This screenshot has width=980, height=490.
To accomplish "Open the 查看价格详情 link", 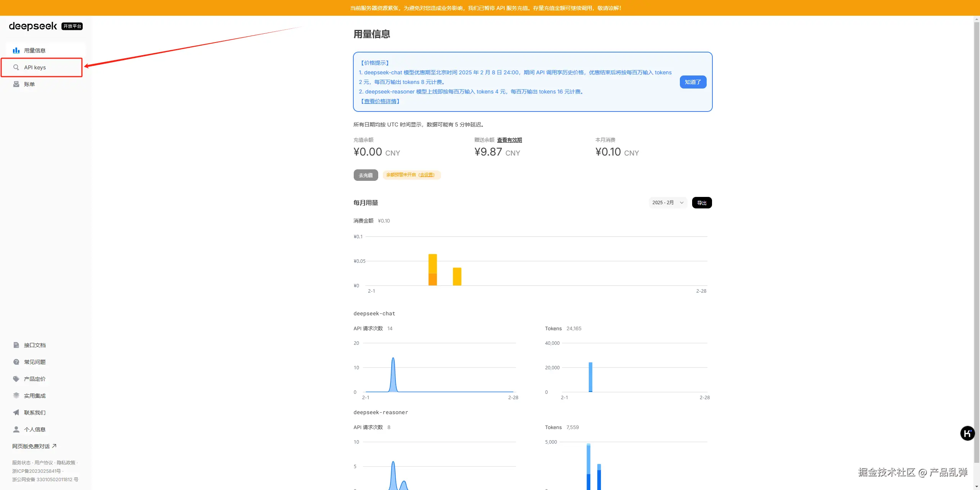I will coord(380,102).
